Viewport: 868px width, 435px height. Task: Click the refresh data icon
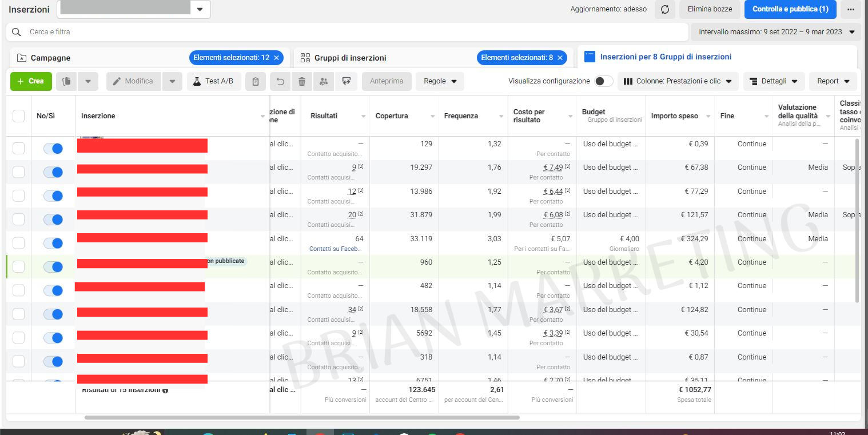click(x=664, y=9)
